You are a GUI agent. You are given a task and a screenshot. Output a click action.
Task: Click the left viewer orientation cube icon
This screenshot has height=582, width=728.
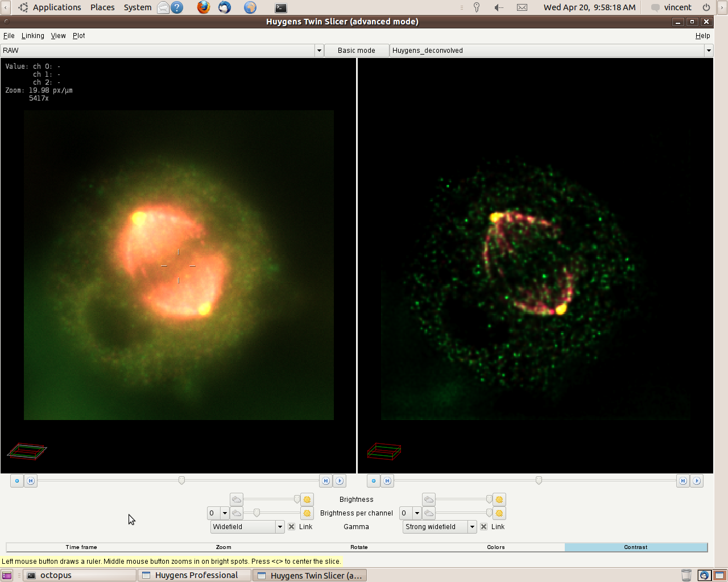[27, 451]
